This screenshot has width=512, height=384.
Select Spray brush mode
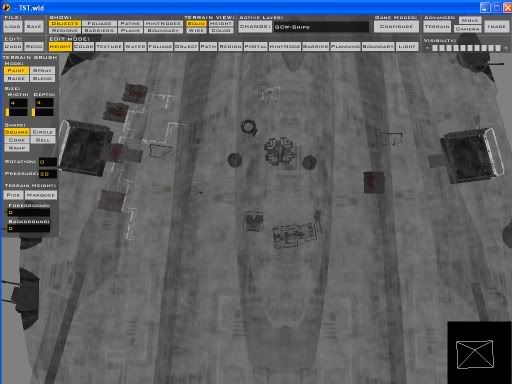tap(43, 70)
